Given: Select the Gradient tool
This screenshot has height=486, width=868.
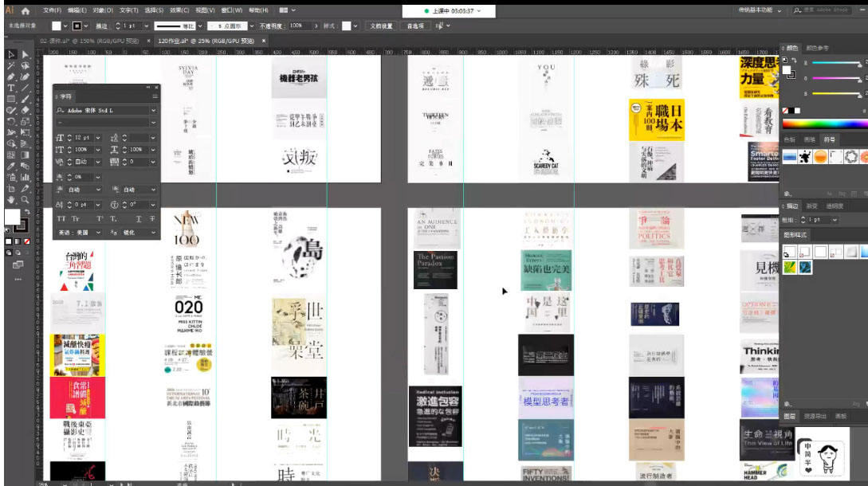Looking at the screenshot, I should [25, 155].
